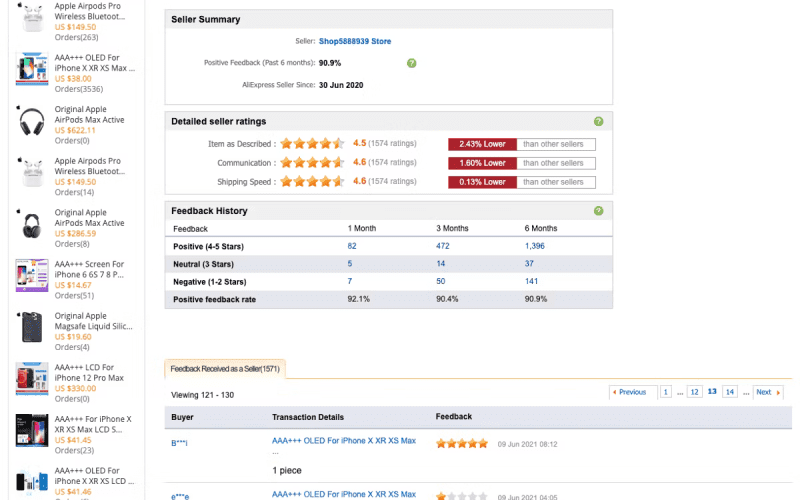The width and height of the screenshot is (800, 500).
Task: Open AAA+++ OLED iPhone thumbnail priced $41.46
Action: pos(32,482)
